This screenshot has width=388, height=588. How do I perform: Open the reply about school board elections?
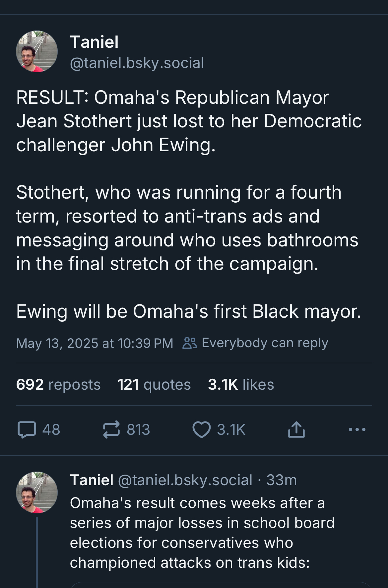202,533
